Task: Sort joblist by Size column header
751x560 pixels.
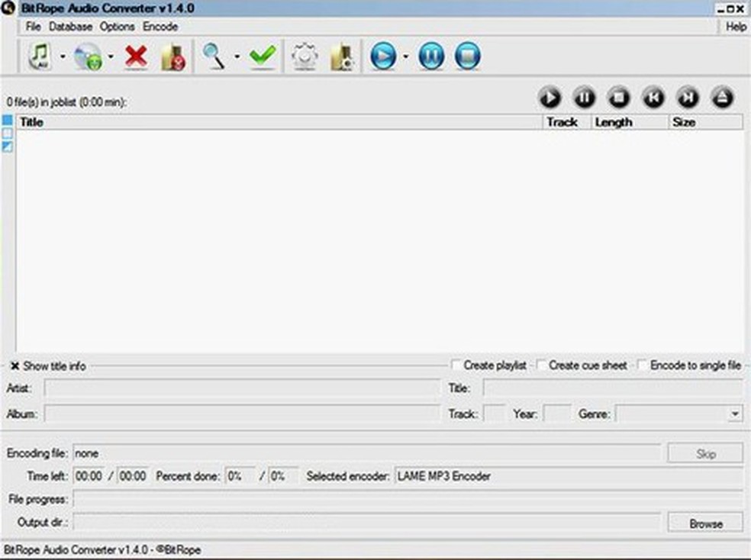Action: point(705,122)
